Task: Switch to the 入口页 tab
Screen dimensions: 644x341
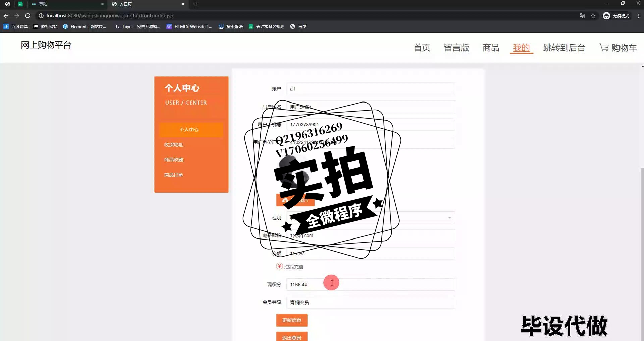Action: (148, 4)
